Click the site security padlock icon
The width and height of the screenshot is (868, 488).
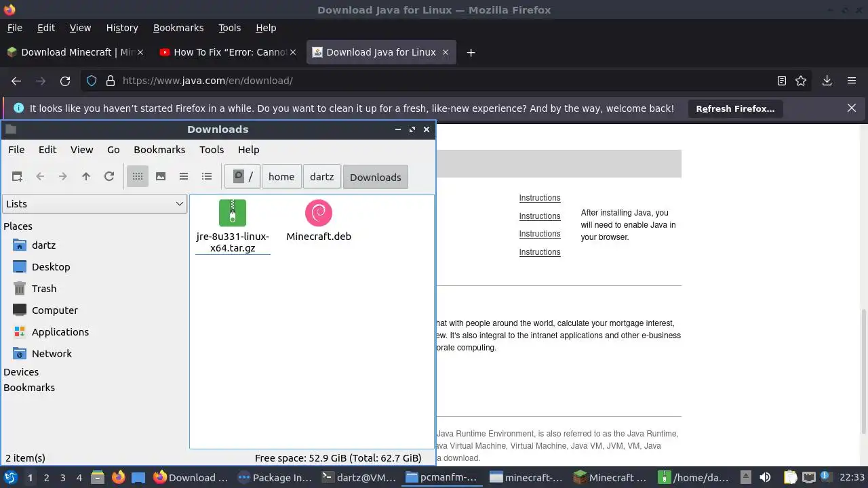[x=111, y=81]
